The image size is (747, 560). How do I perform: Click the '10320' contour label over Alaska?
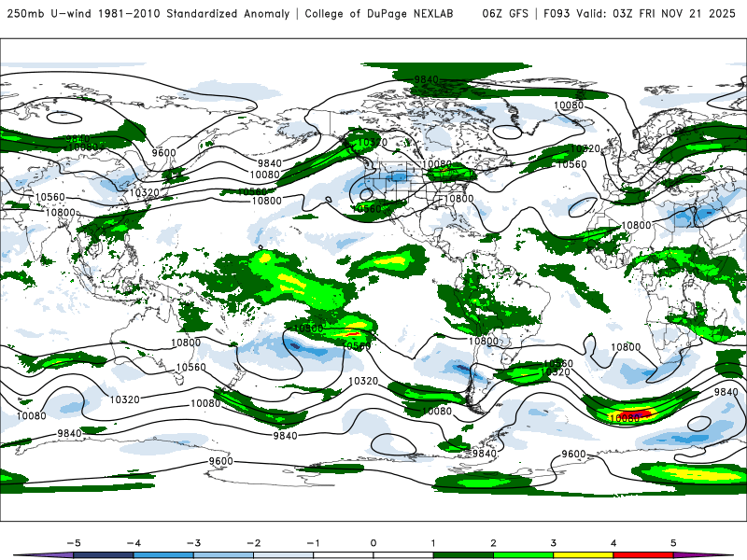coord(372,143)
